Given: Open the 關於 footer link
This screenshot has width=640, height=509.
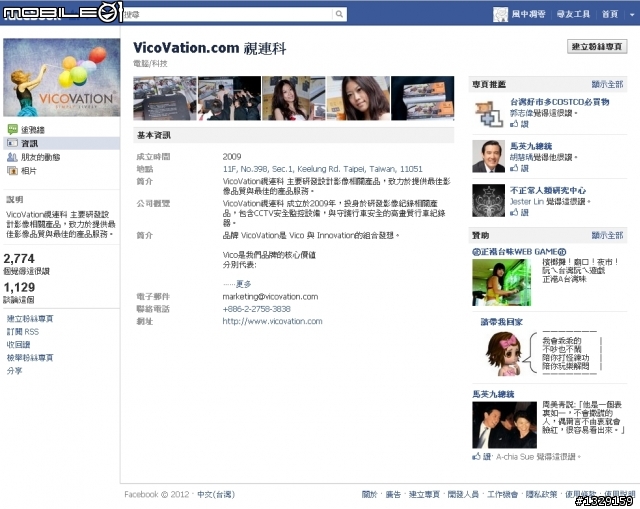Looking at the screenshot, I should pos(369,494).
